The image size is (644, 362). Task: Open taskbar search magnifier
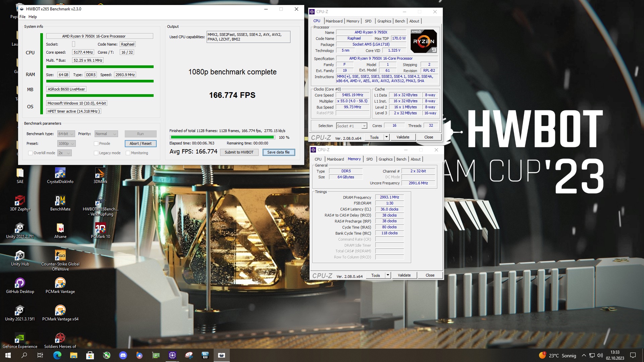(x=24, y=355)
